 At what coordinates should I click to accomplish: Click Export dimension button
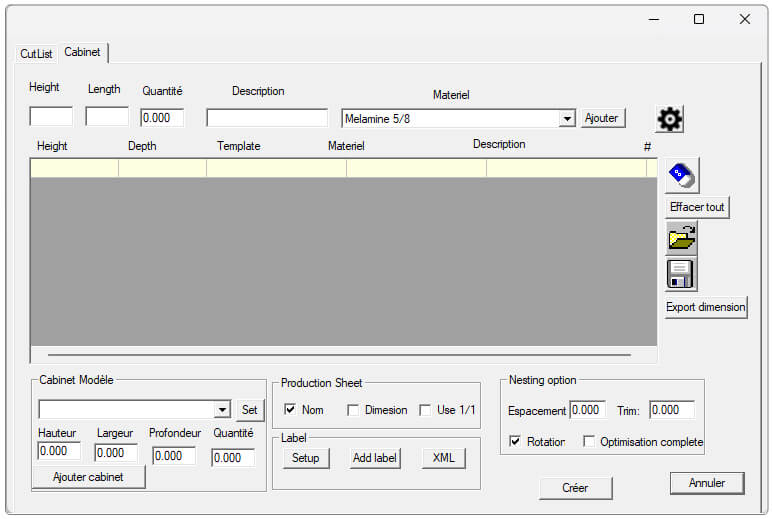point(706,307)
